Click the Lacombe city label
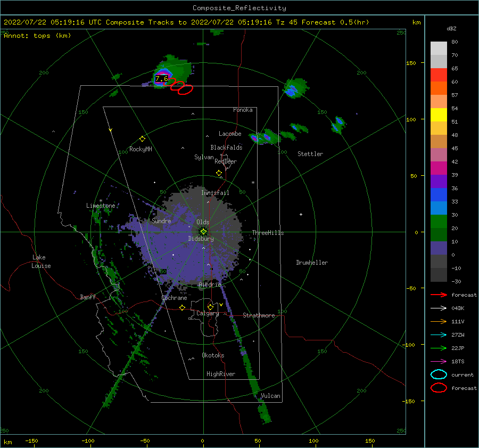 click(230, 134)
